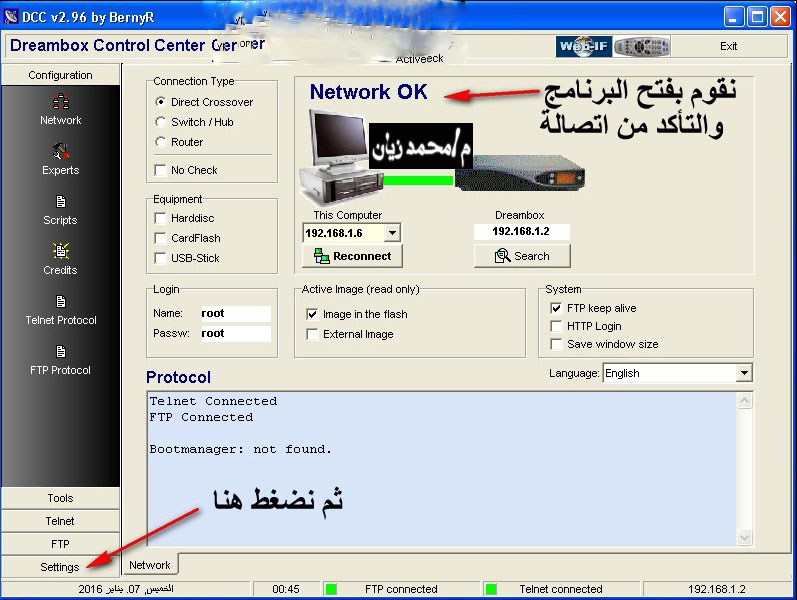This screenshot has height=600, width=797.
Task: Switch to the Network tab at bottom
Action: (x=150, y=565)
